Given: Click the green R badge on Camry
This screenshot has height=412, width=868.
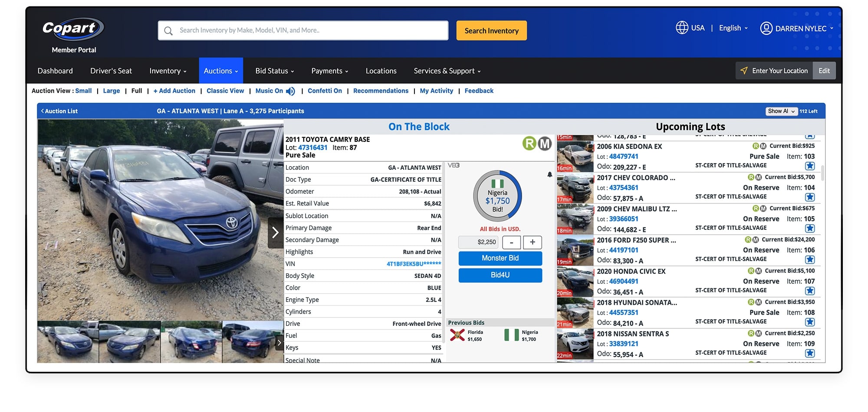Looking at the screenshot, I should pos(529,143).
